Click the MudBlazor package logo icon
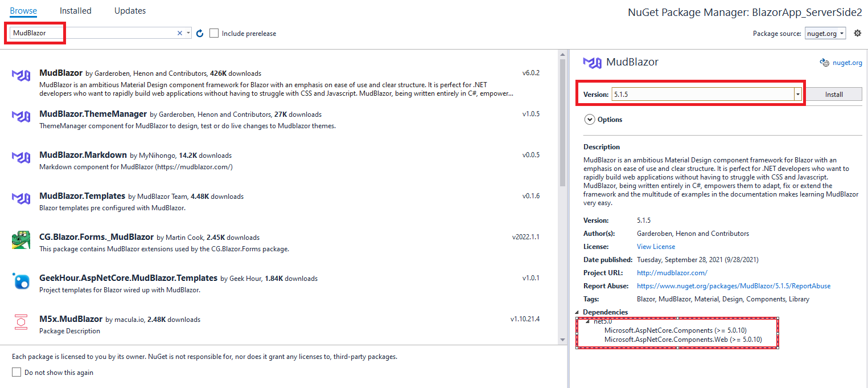The height and width of the screenshot is (388, 868). 21,75
